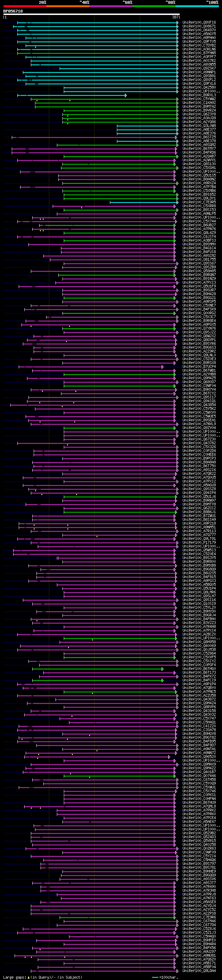The width and height of the screenshot is (222, 980).
Task: Select hit label UniRef100_A7PXI3
Action: click(199, 282)
